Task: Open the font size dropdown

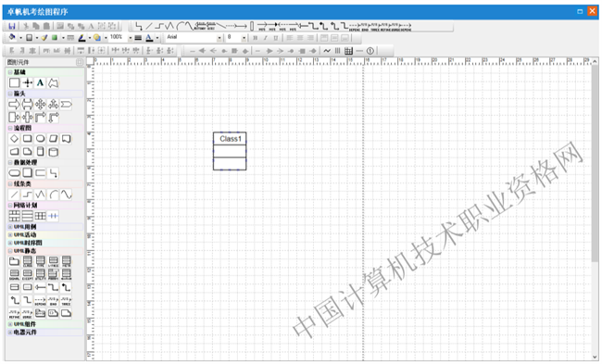Action: [244, 38]
